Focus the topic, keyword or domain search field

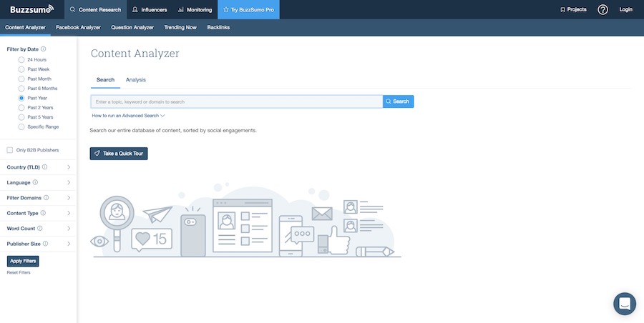pyautogui.click(x=237, y=101)
